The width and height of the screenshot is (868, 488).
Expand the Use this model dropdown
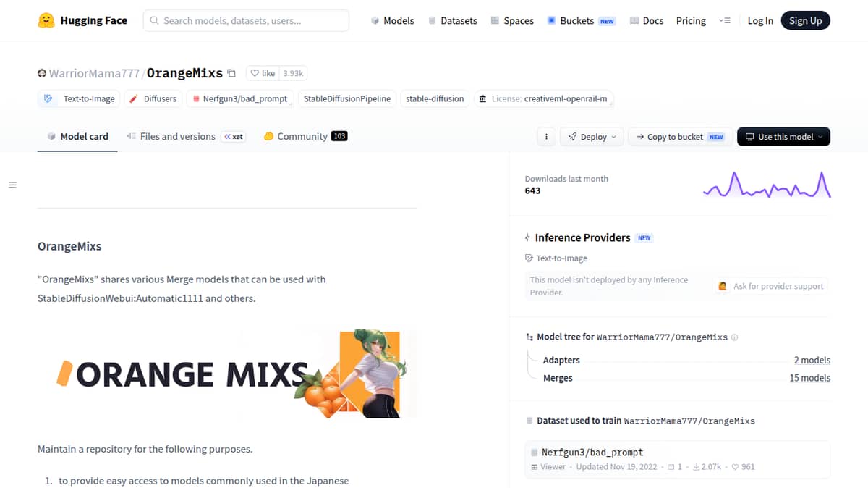pos(783,136)
